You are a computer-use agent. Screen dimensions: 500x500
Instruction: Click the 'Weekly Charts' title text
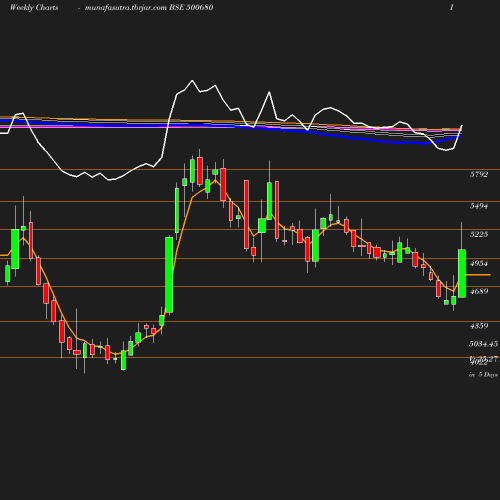[x=34, y=7]
